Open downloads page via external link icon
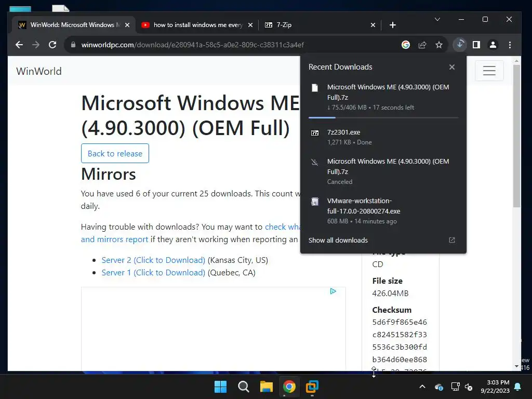Viewport: 532px width, 399px height. pyautogui.click(x=452, y=240)
